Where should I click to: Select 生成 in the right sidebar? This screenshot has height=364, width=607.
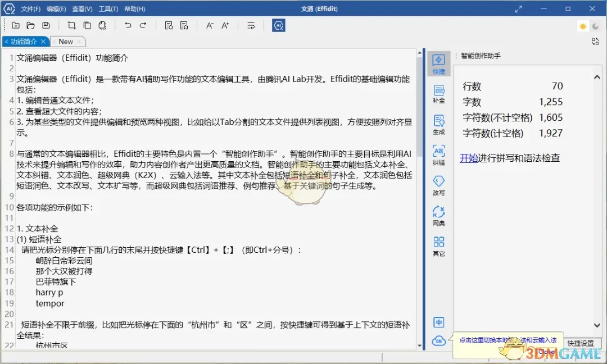[x=439, y=124]
